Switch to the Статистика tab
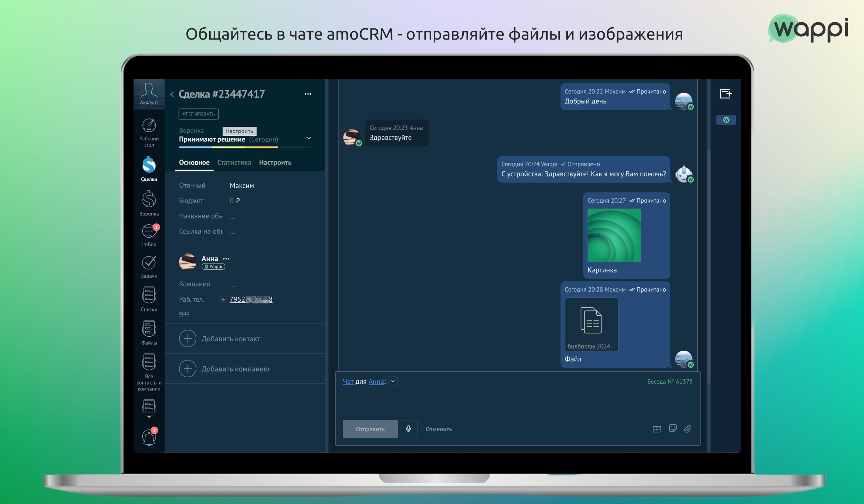 [234, 163]
